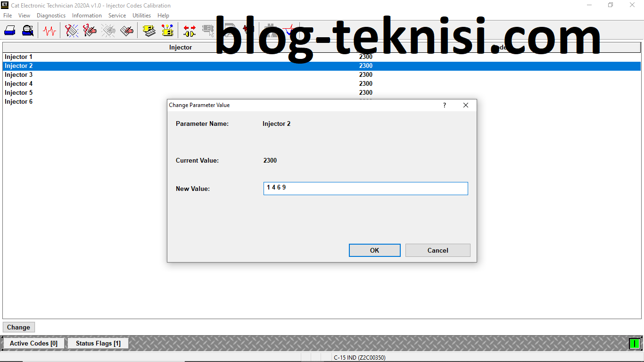Open Print Preview
The image size is (644, 362).
click(27, 30)
